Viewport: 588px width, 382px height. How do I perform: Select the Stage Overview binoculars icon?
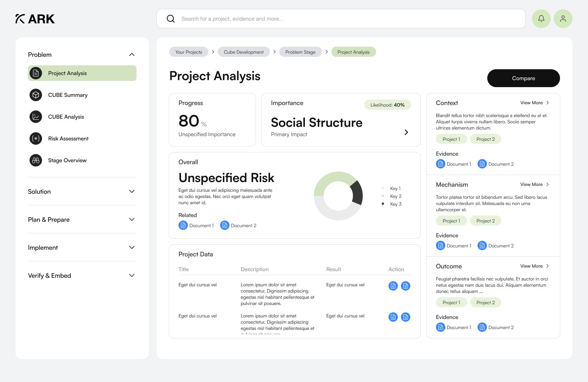click(36, 160)
